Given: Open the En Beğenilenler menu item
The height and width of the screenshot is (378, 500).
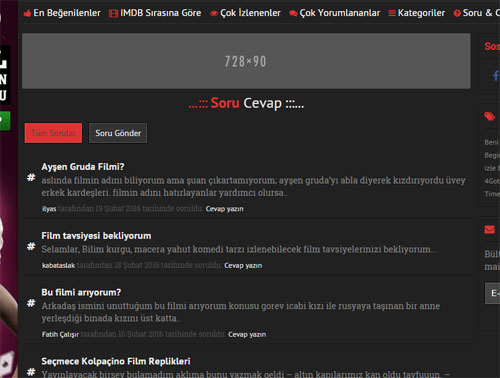Looking at the screenshot, I should 62,13.
